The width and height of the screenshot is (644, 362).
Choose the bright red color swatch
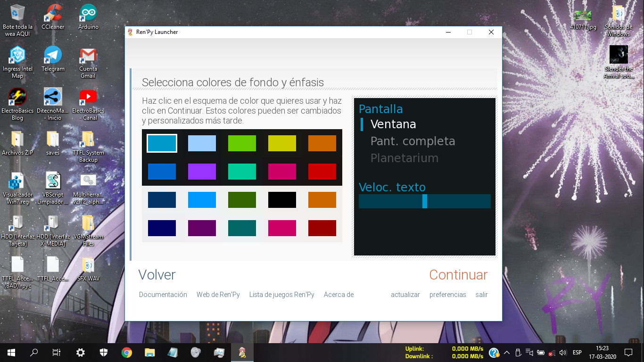pos(322,172)
